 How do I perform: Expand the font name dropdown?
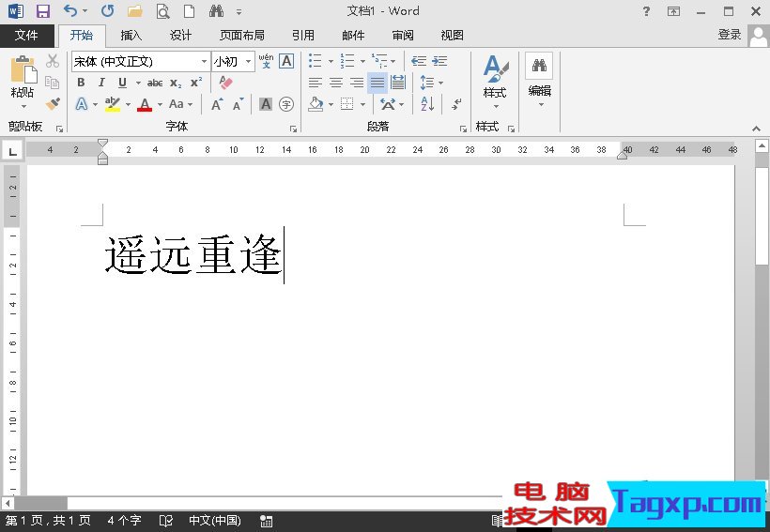[204, 61]
